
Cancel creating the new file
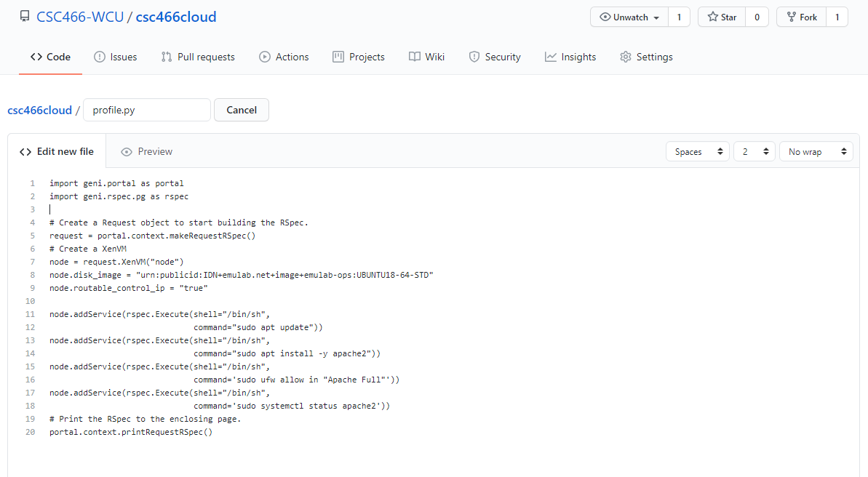(x=242, y=111)
